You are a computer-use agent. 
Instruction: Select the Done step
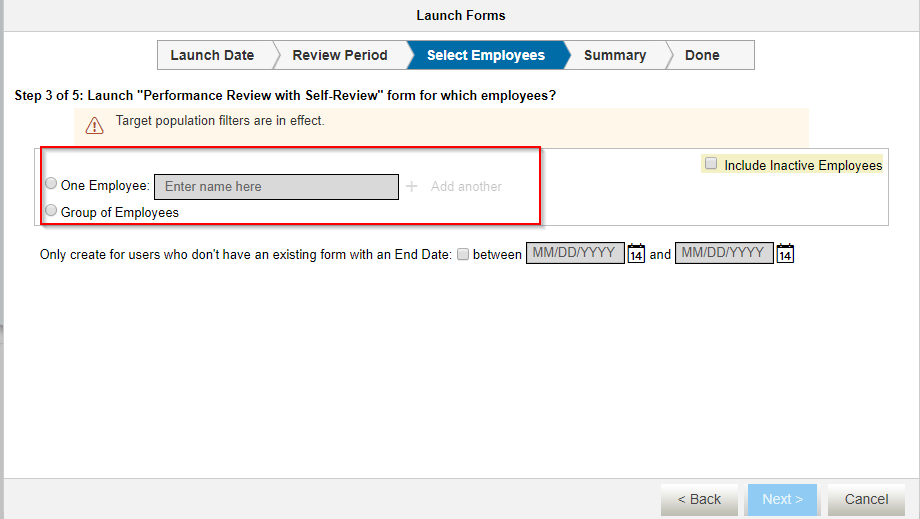coord(702,55)
